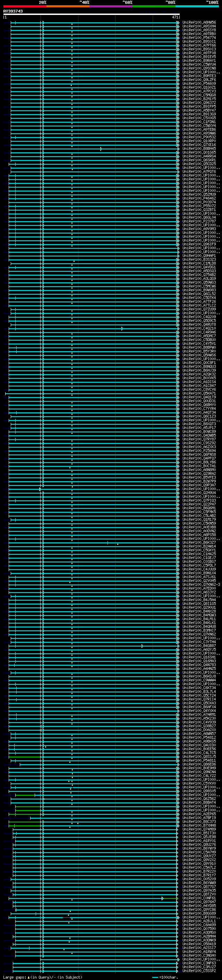222x980 pixels.
Task: Select hit label UniRef100_A6S3Y2
Action: click(199, 592)
